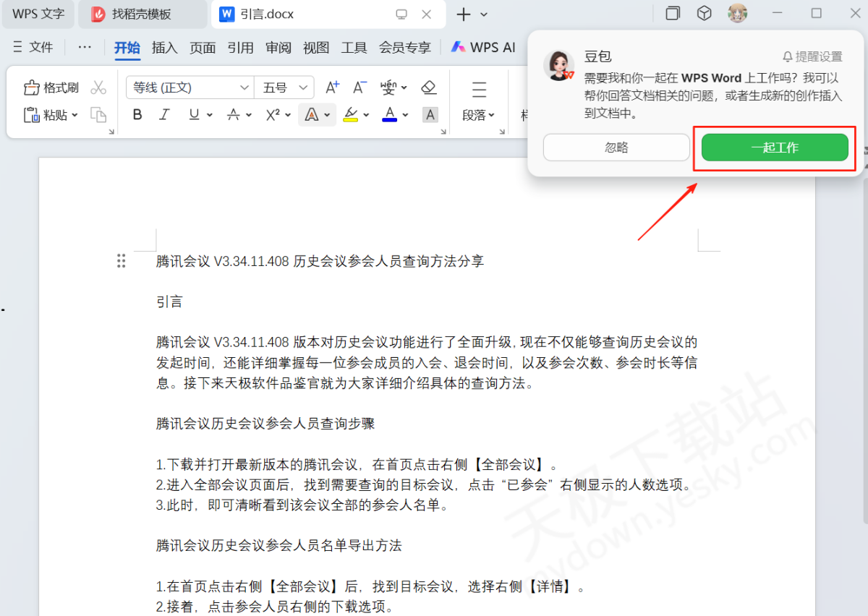Click the overlapping windows icon in title bar
This screenshot has width=868, height=616.
pos(673,14)
